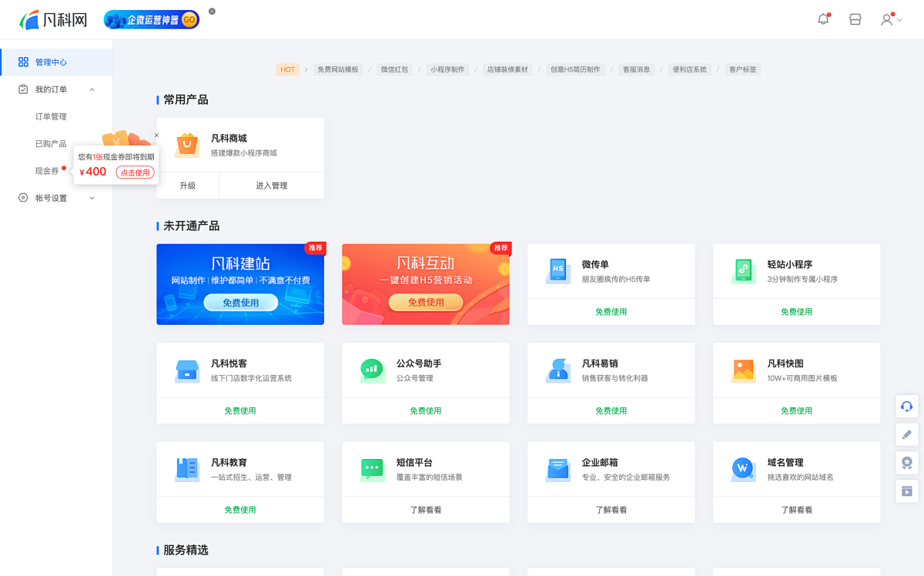
Task: Click the medal badge floating icon
Action: [907, 463]
